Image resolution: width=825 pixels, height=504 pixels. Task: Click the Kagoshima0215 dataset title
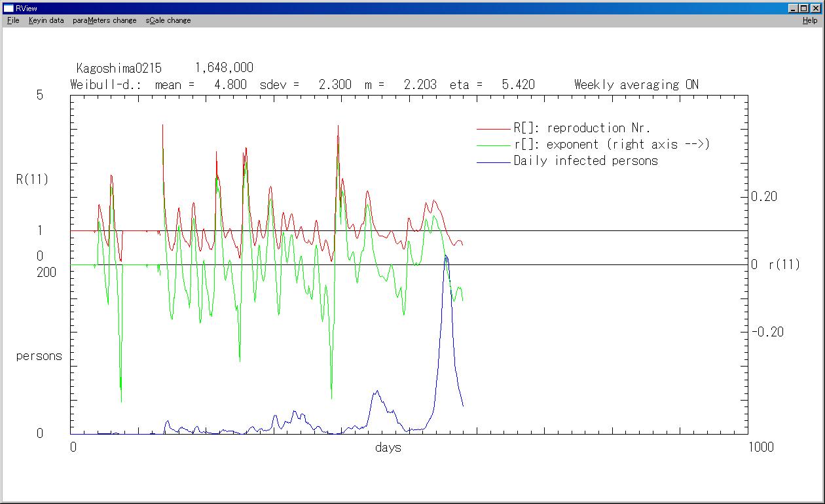(x=119, y=68)
